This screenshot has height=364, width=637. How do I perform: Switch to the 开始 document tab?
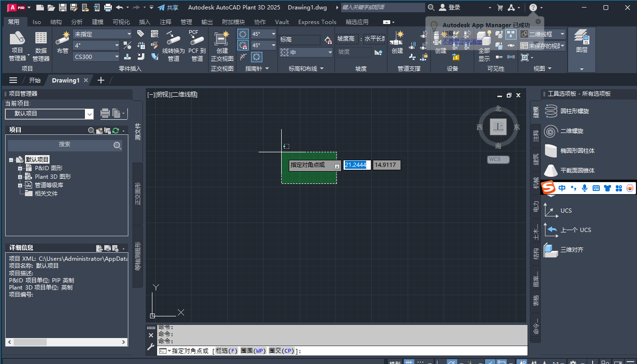pyautogui.click(x=35, y=80)
